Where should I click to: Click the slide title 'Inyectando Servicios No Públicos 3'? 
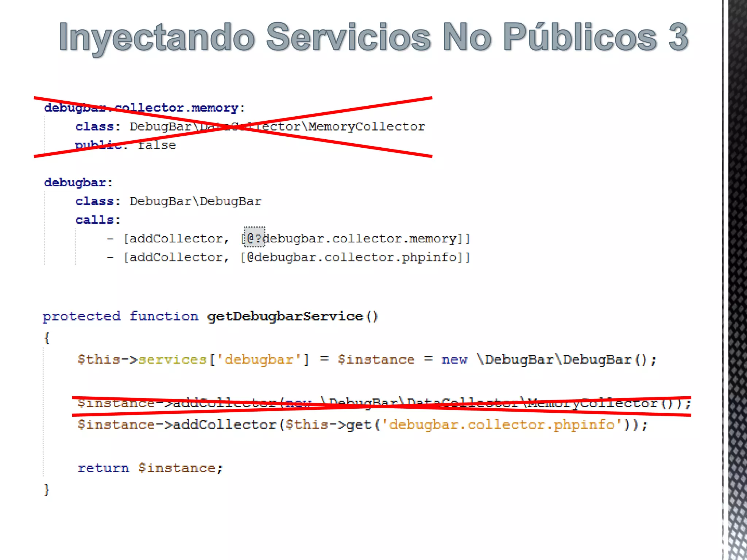click(x=373, y=38)
